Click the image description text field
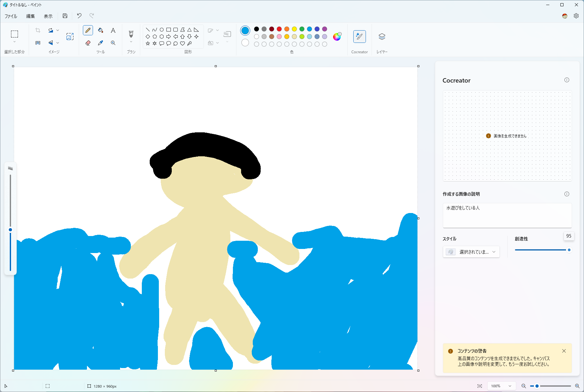 click(x=507, y=215)
